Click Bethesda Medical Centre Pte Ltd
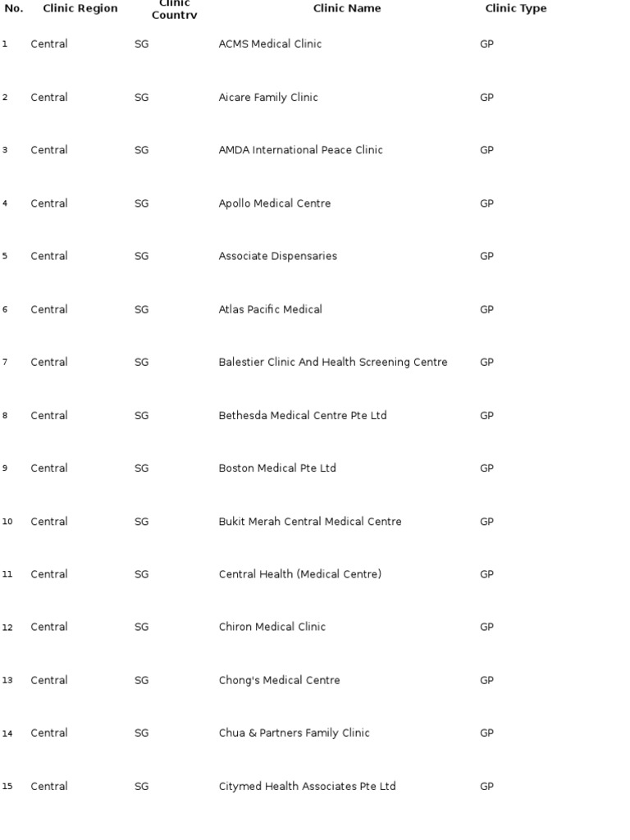 click(x=302, y=416)
